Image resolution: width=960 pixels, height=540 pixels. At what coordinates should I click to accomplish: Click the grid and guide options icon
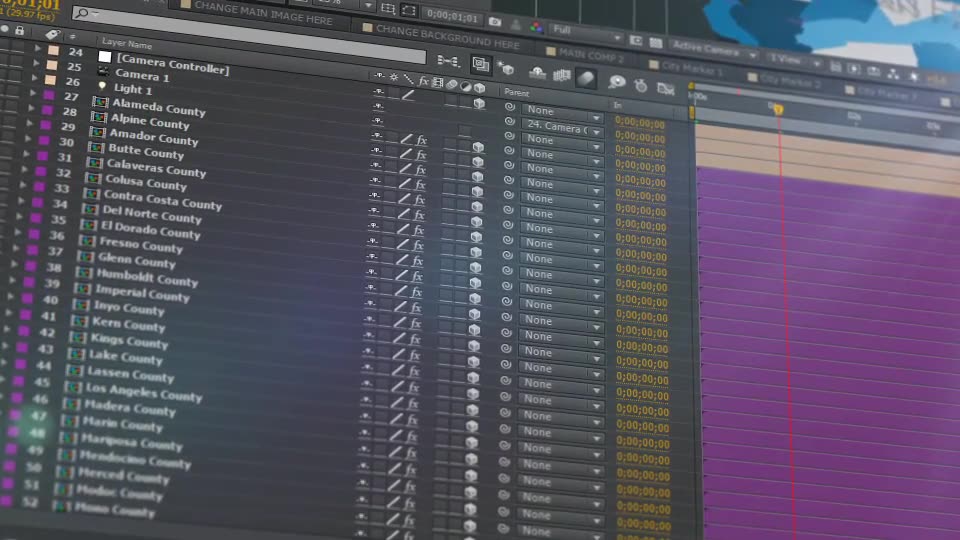388,8
